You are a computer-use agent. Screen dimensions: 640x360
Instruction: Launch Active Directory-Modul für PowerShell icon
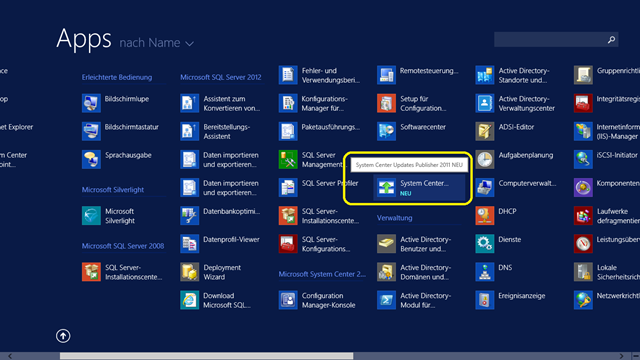386,300
